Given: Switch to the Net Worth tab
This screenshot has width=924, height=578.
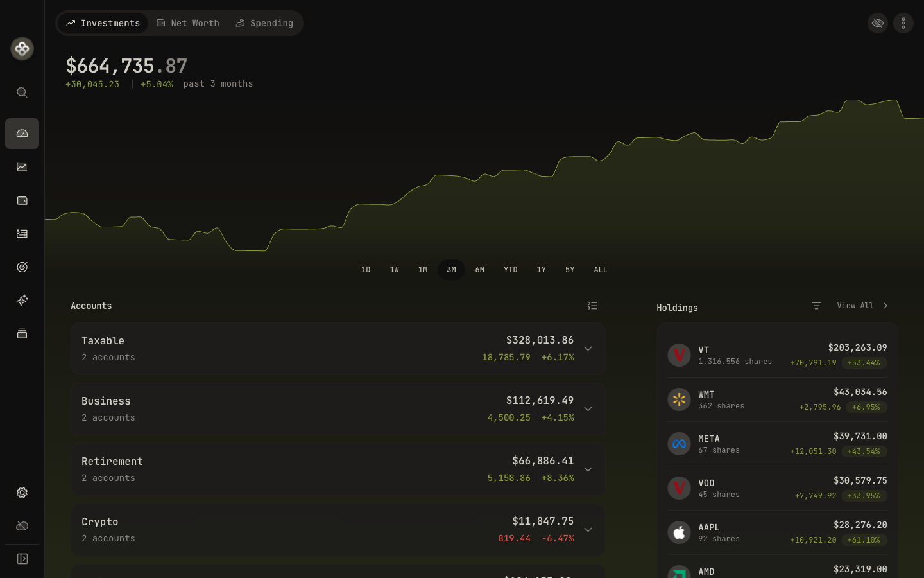Looking at the screenshot, I should 188,23.
